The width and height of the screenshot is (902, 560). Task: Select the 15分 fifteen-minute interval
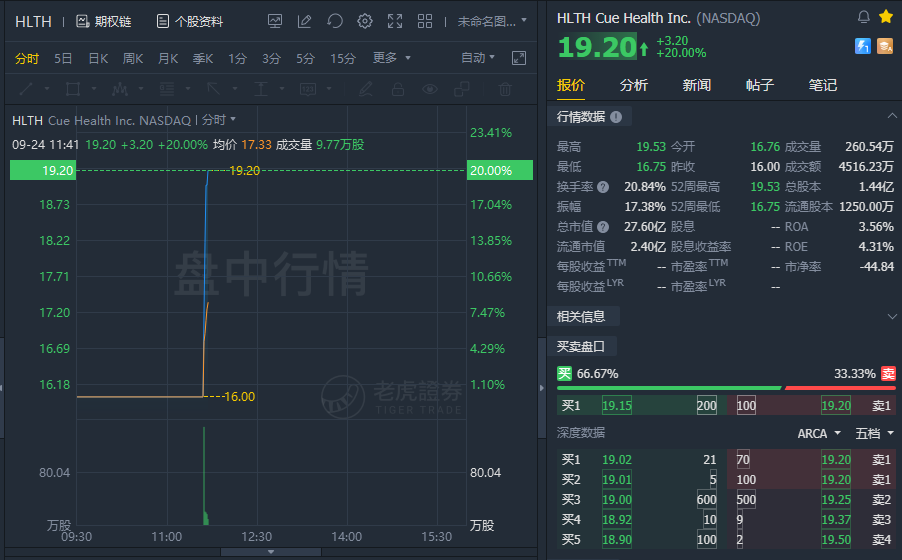343,59
